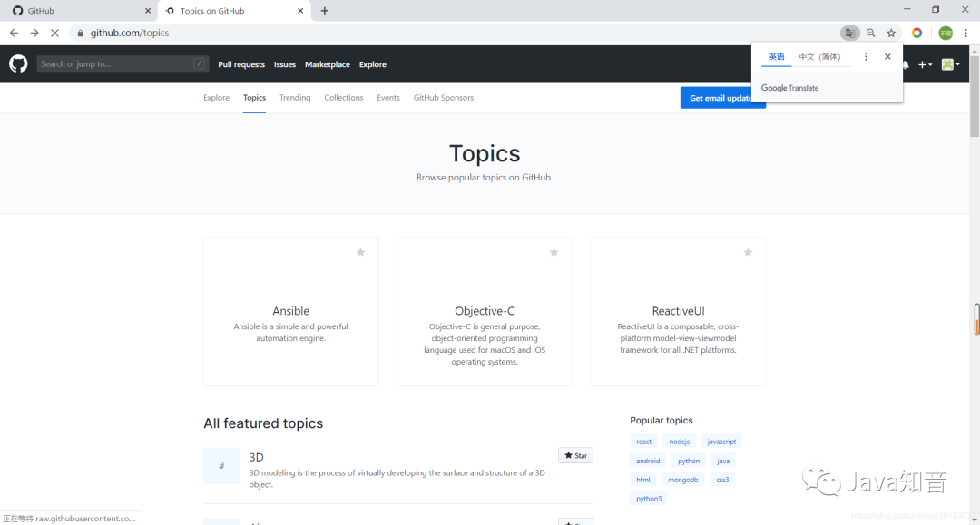
Task: Open Marketplace in header
Action: 328,64
